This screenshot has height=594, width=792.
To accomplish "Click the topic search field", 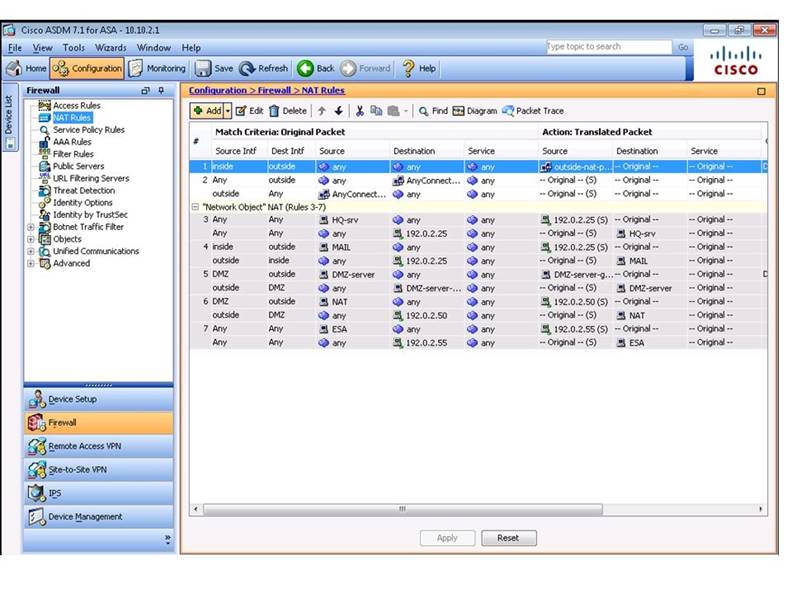I will point(609,47).
